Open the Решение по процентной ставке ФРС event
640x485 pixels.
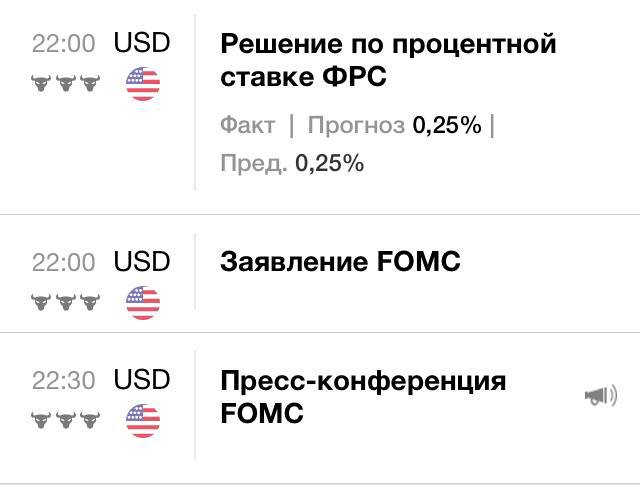click(388, 60)
